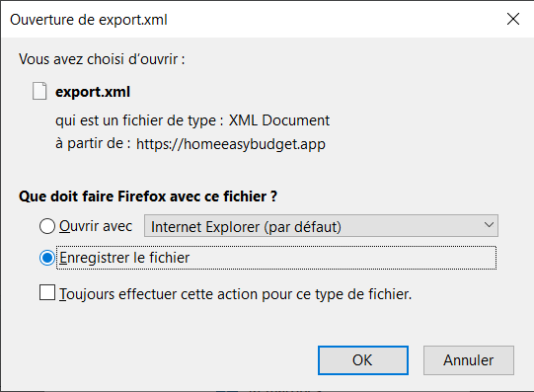Cancel the dialog with the Annuler button

468,360
